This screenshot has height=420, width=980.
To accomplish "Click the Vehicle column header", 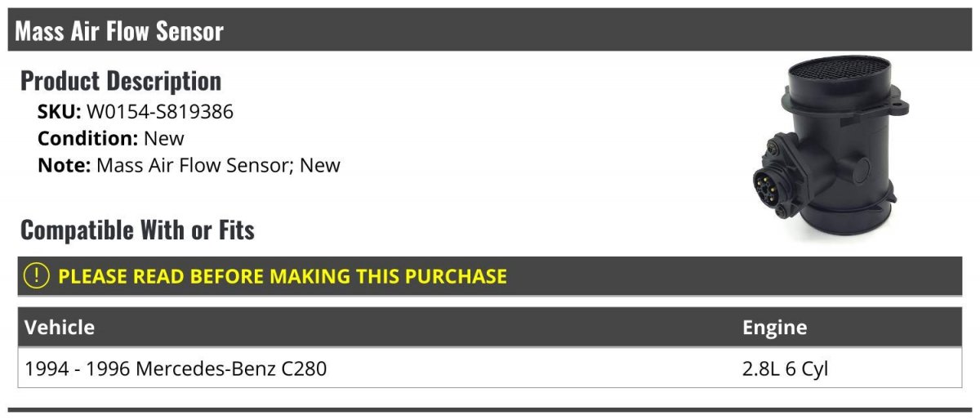I will coord(60,328).
